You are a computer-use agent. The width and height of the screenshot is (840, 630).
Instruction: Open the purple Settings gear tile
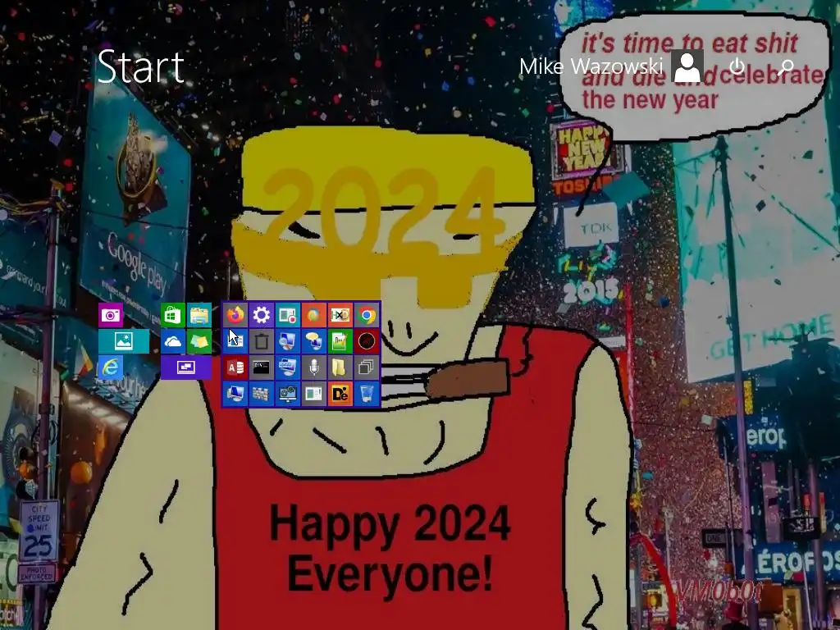[262, 315]
